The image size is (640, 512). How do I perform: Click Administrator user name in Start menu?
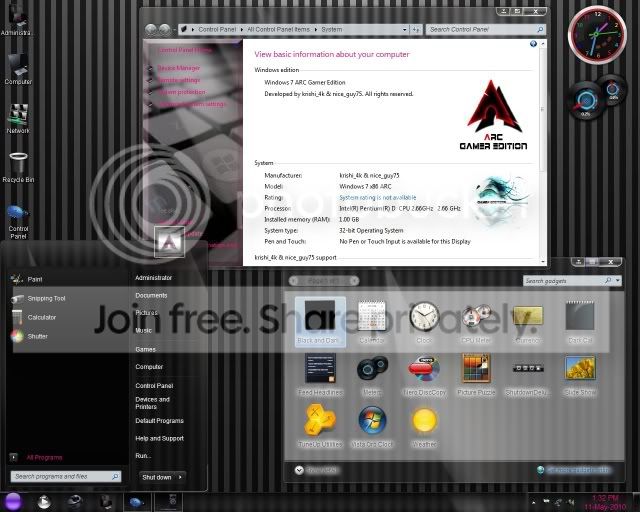coord(153,278)
